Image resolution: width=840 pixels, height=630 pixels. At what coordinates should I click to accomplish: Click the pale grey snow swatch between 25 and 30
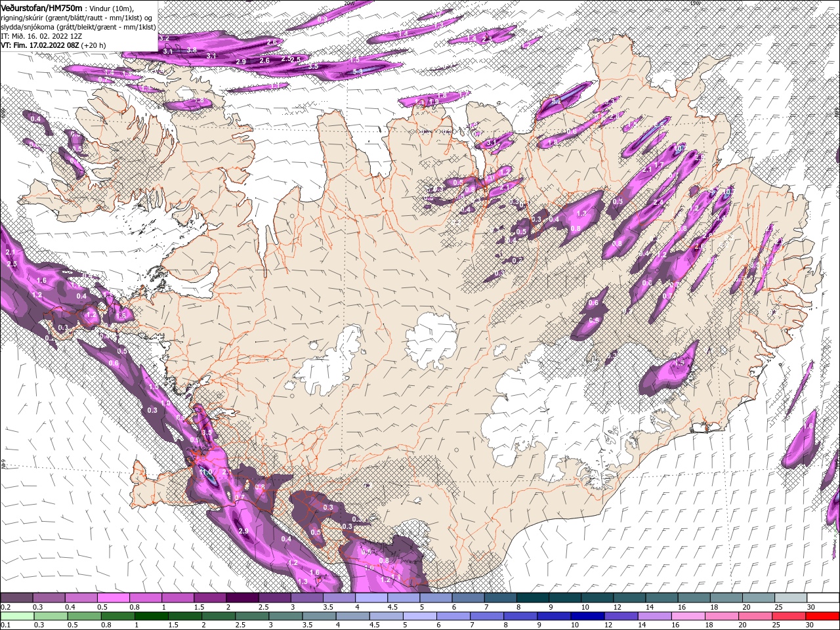point(790,598)
